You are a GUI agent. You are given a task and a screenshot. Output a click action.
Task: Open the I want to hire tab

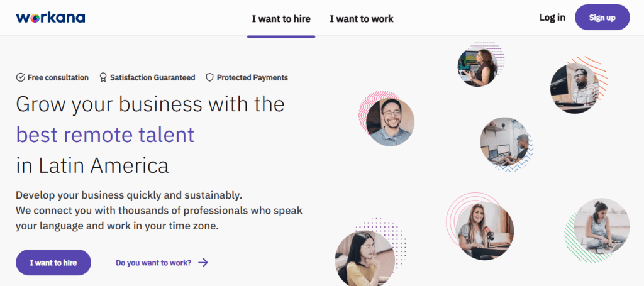[x=281, y=19]
